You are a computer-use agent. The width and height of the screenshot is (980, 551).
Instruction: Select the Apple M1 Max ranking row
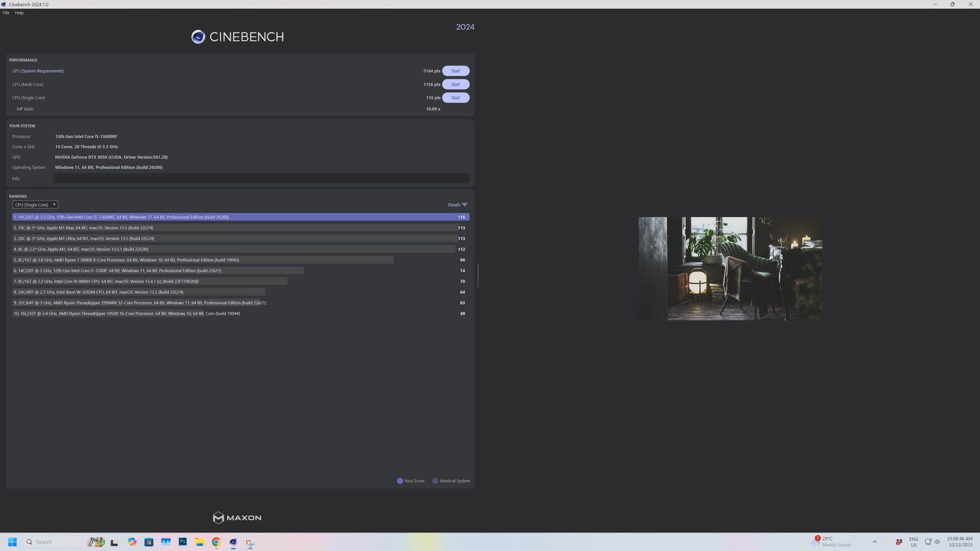coord(240,228)
